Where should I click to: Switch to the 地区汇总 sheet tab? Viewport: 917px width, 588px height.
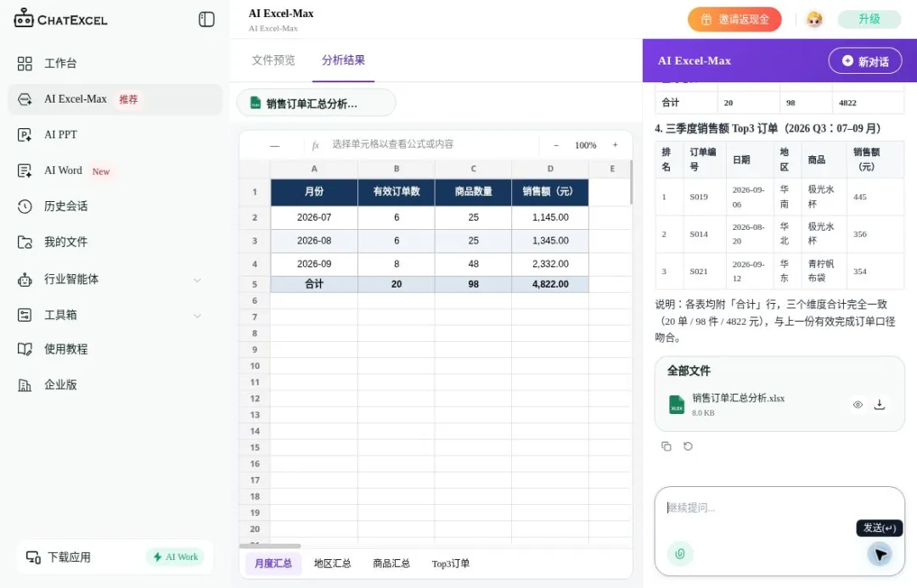click(x=332, y=563)
